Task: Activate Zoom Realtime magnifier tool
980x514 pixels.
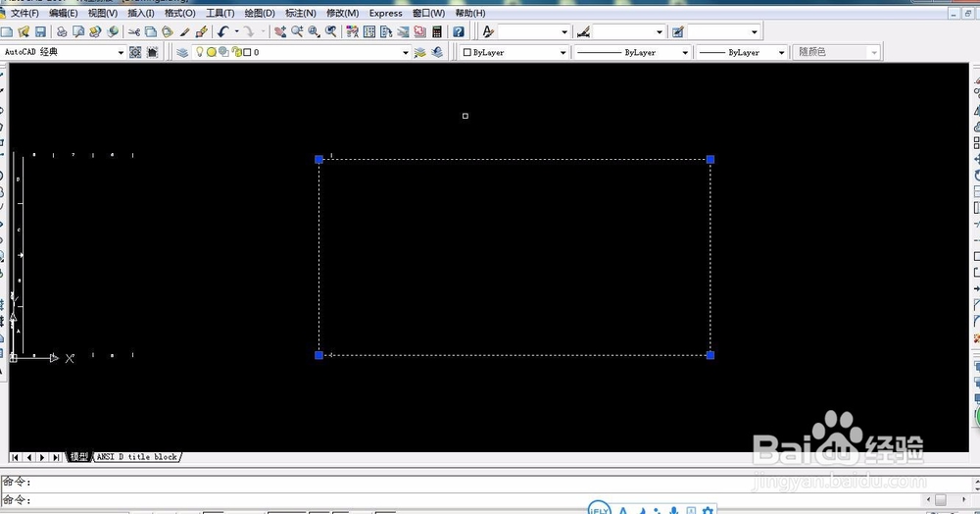Action: coord(297,31)
